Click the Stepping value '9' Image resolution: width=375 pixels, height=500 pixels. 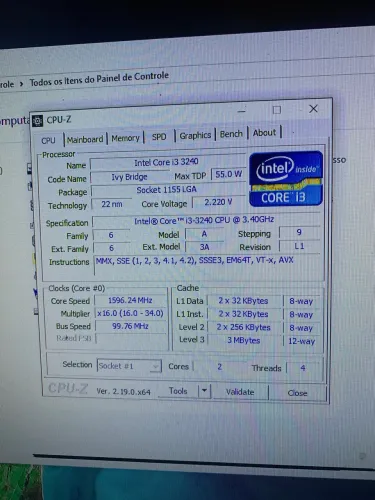299,232
